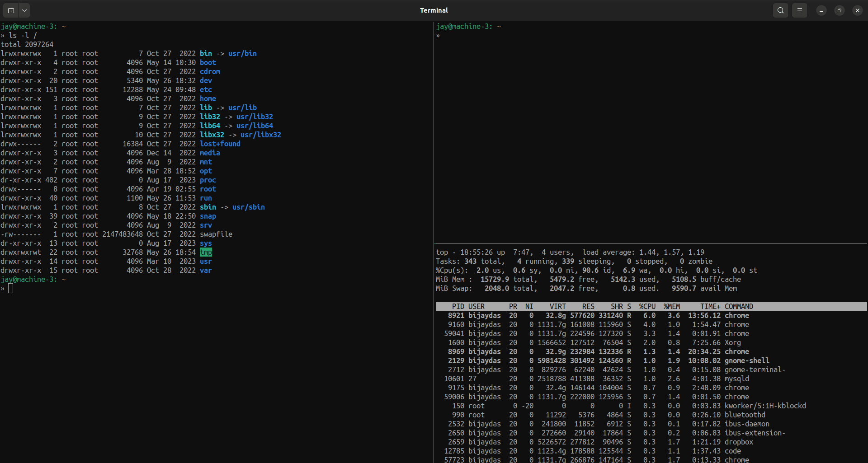Click the %CPU column header in top
This screenshot has width=868, height=463.
(647, 306)
